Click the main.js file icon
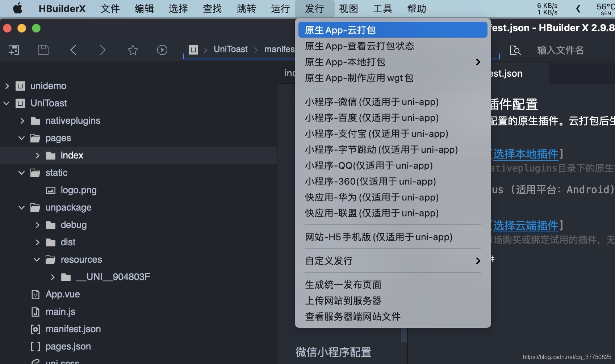 (x=35, y=312)
